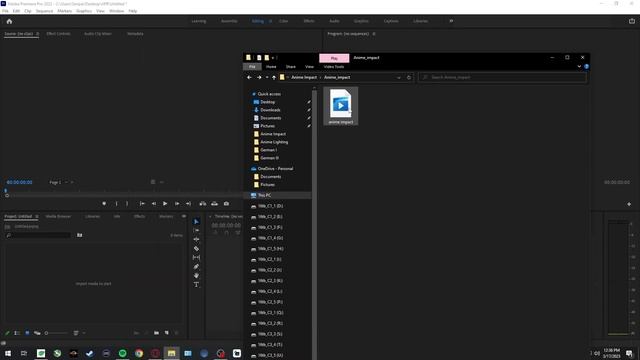Image resolution: width=640 pixels, height=360 pixels.
Task: Go back in File Explorer
Action: pyautogui.click(x=249, y=78)
